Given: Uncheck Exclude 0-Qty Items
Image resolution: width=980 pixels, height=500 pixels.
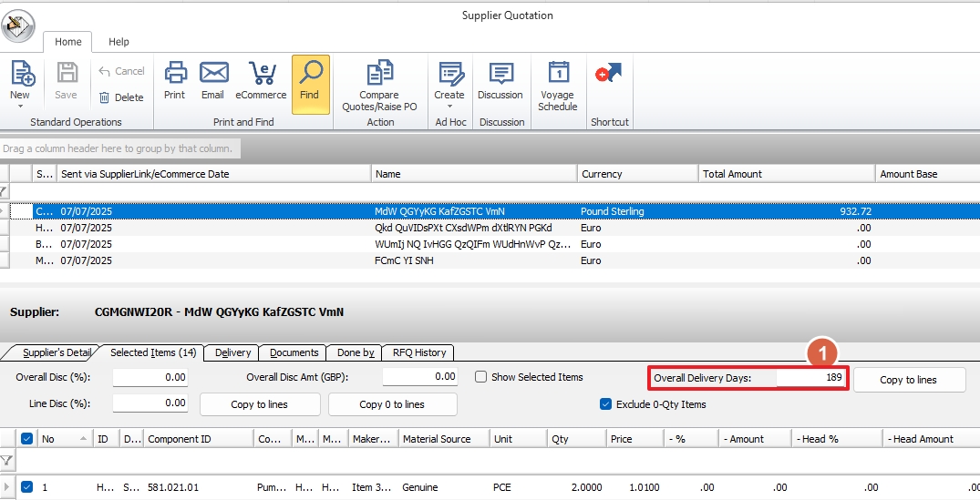Looking at the screenshot, I should (x=605, y=403).
